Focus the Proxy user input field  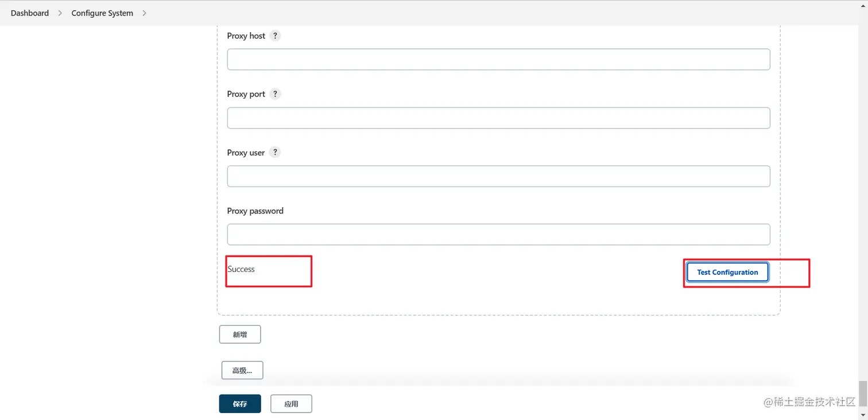point(498,176)
